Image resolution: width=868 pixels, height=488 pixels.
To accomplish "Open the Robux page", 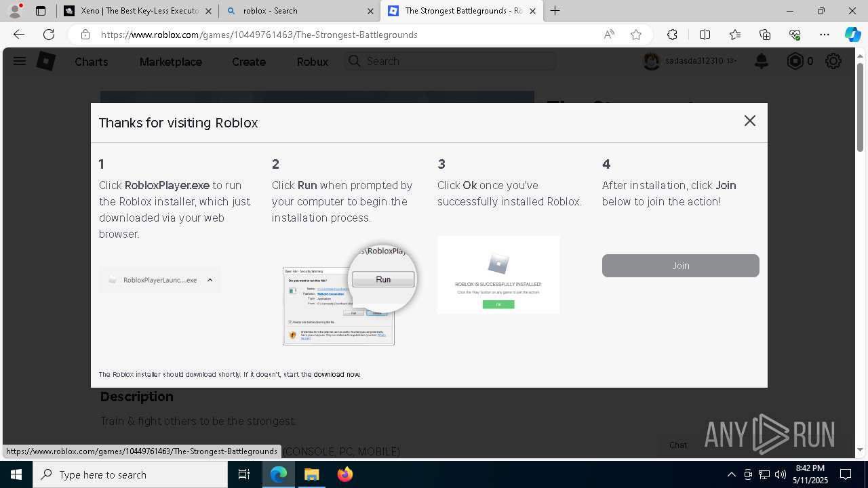I will point(312,62).
